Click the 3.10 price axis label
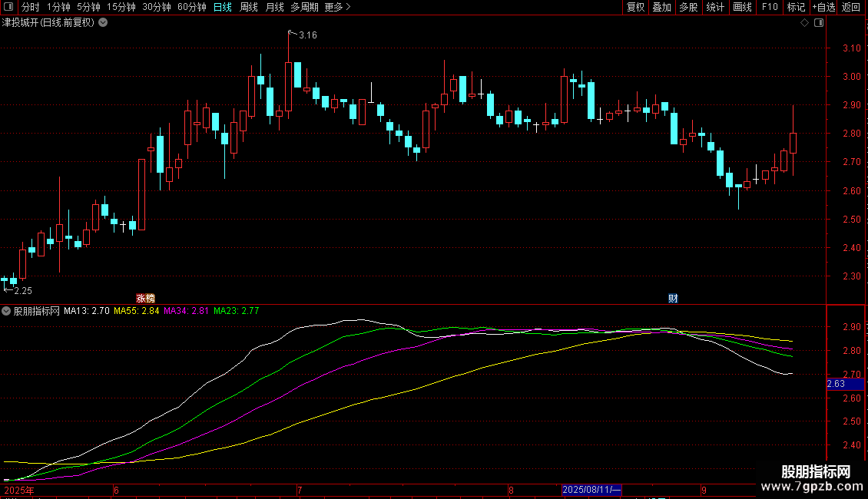The width and height of the screenshot is (868, 499). pos(851,48)
